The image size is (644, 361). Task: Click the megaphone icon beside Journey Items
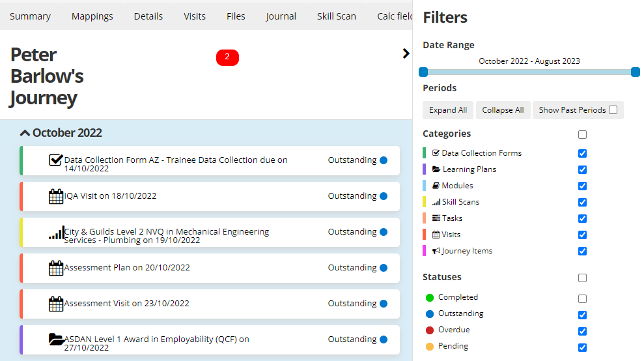point(436,251)
